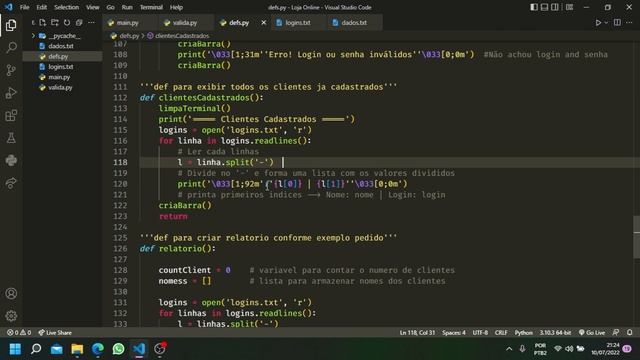Open Customize Layout button
Viewport: 640px width, 360px height.
(x=569, y=7)
